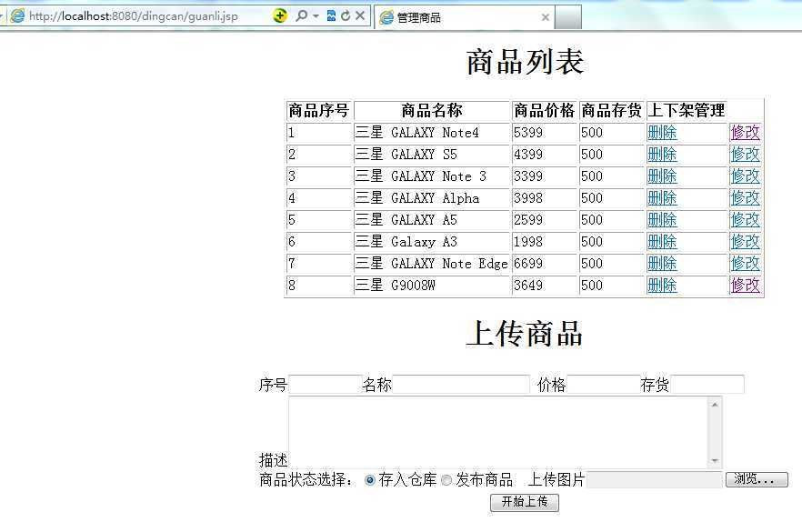
Task: Refresh the page with the reload icon
Action: point(346,15)
